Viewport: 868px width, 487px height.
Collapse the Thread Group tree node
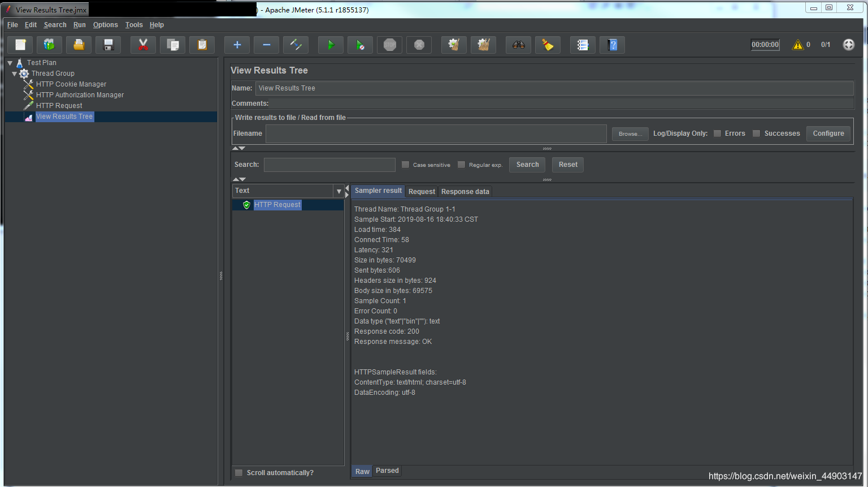(x=14, y=74)
